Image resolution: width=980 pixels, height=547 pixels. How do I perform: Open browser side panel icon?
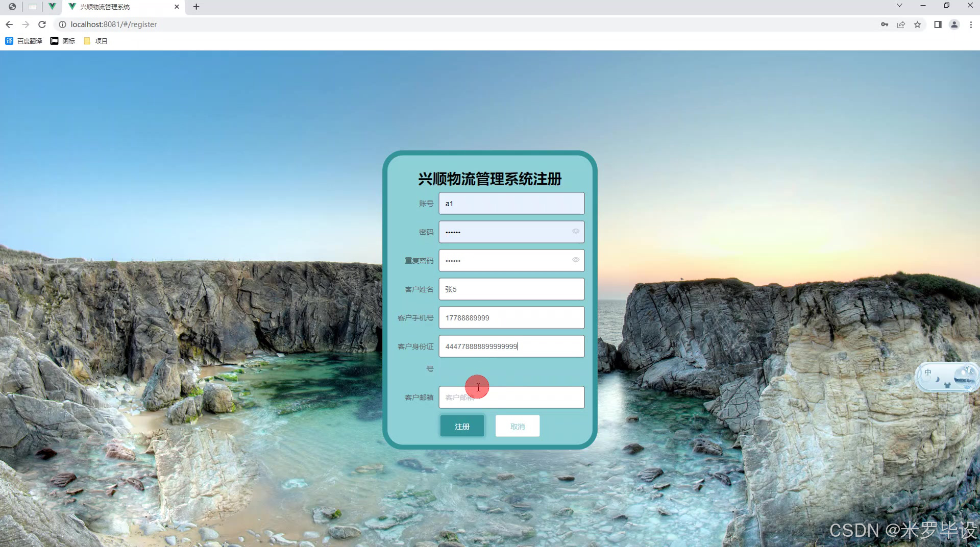pos(938,24)
